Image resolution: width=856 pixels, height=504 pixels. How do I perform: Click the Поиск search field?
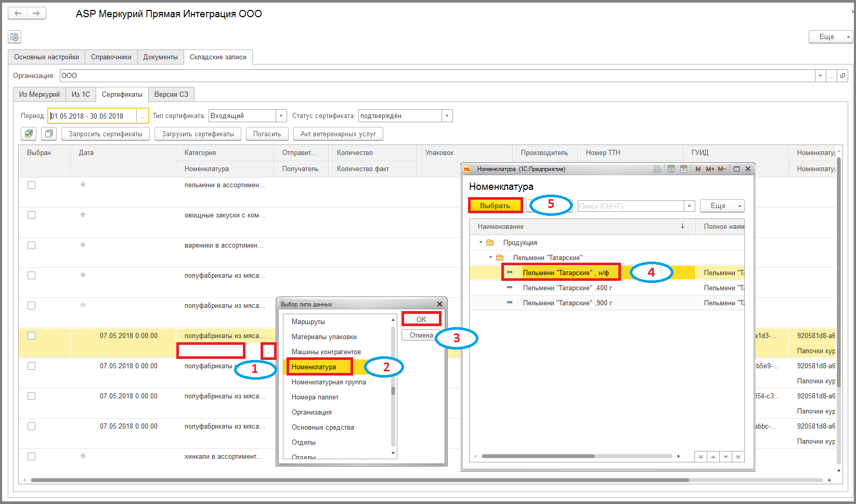(631, 206)
